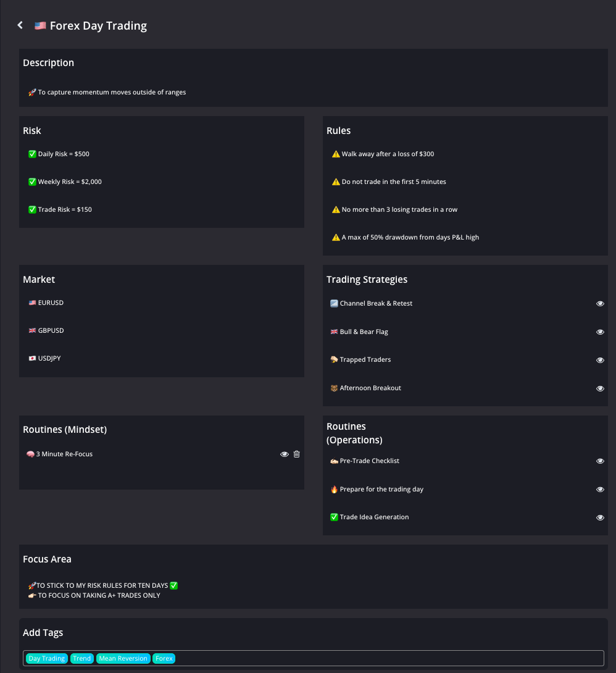Screen dimensions: 616x673
Task: View the Trapped Traders strategy
Action: pos(600,360)
